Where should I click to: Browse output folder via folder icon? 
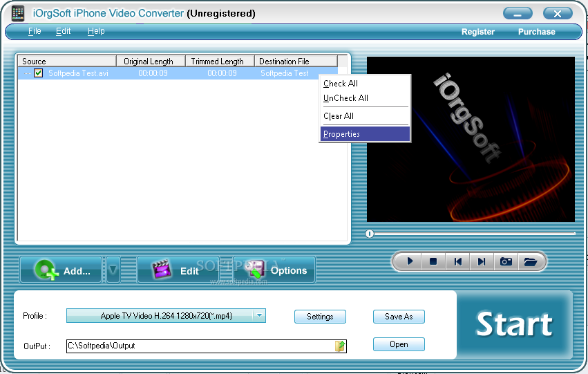point(340,346)
